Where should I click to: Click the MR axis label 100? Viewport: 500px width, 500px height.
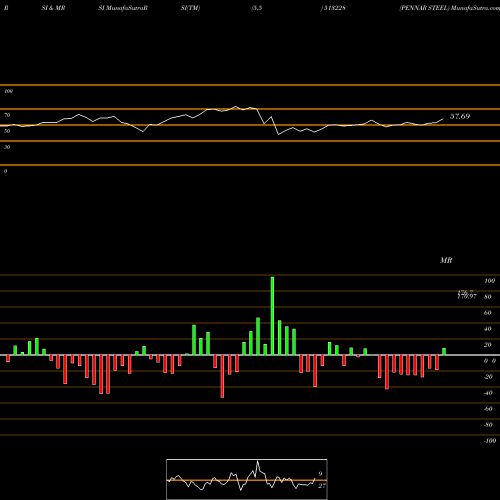click(x=489, y=281)
